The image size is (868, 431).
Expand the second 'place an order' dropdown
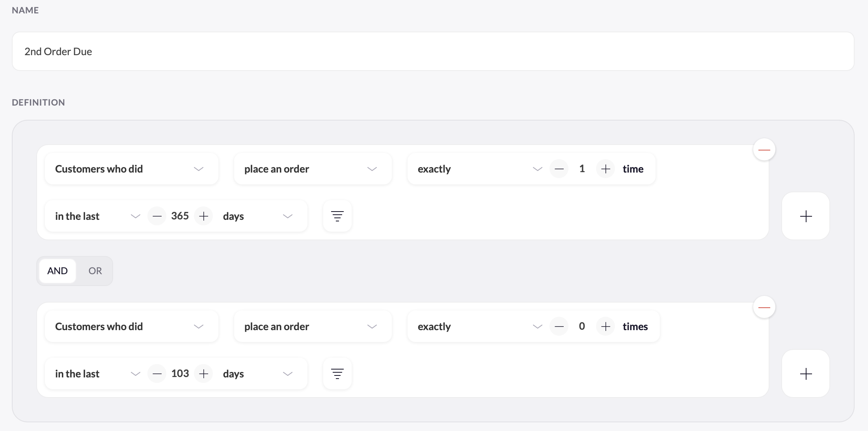coord(313,326)
